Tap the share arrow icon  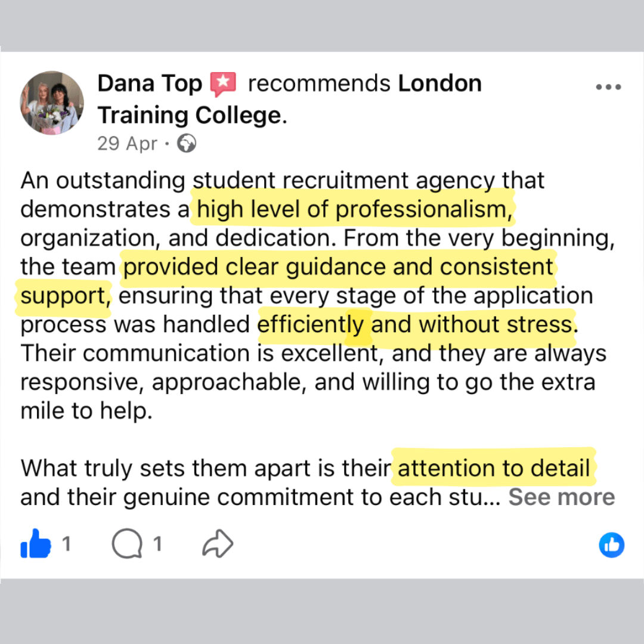point(218,543)
